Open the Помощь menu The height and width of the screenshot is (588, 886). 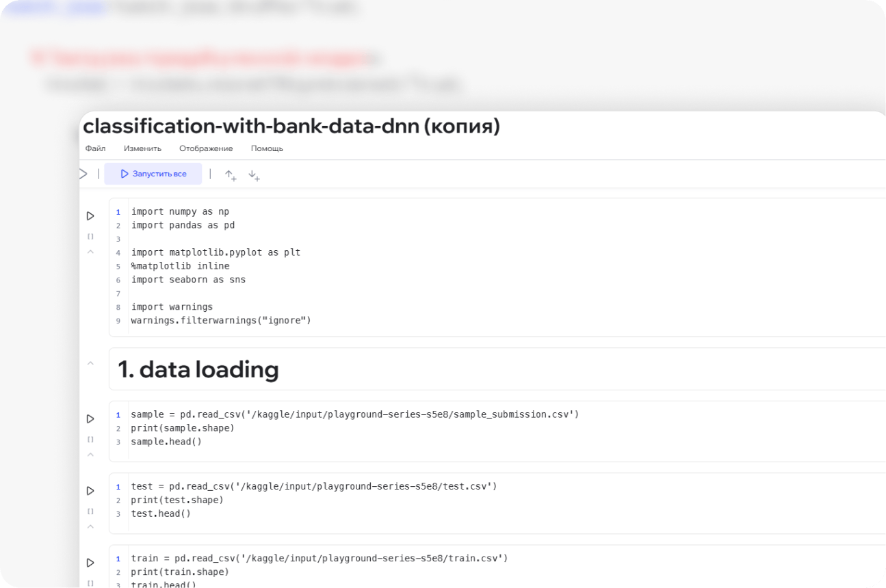267,148
